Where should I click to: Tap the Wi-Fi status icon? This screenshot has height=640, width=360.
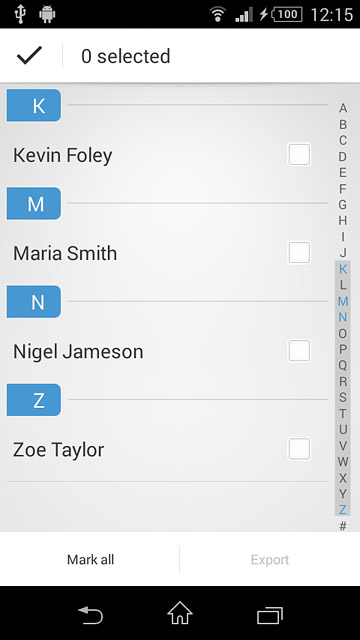point(218,14)
